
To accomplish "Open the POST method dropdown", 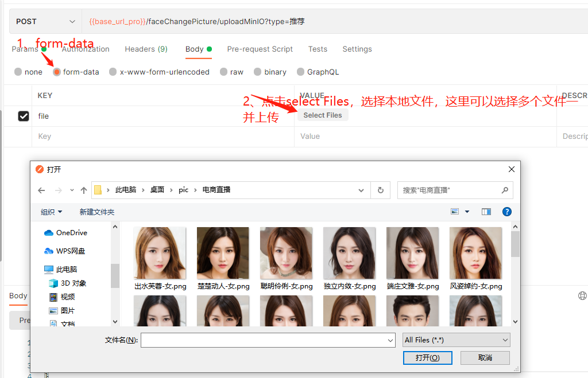I will click(x=45, y=21).
